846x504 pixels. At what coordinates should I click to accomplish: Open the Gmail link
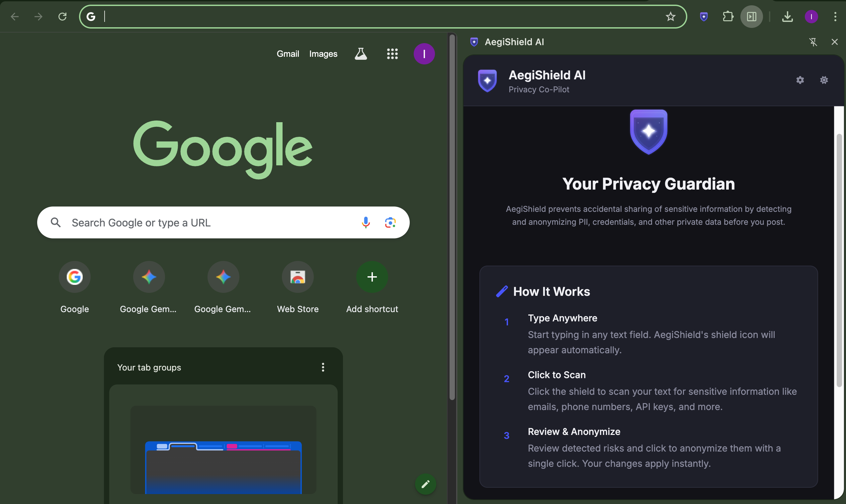click(288, 54)
